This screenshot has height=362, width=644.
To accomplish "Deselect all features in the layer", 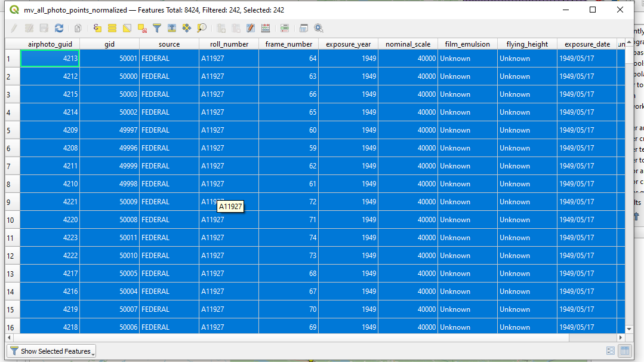I will pyautogui.click(x=142, y=28).
